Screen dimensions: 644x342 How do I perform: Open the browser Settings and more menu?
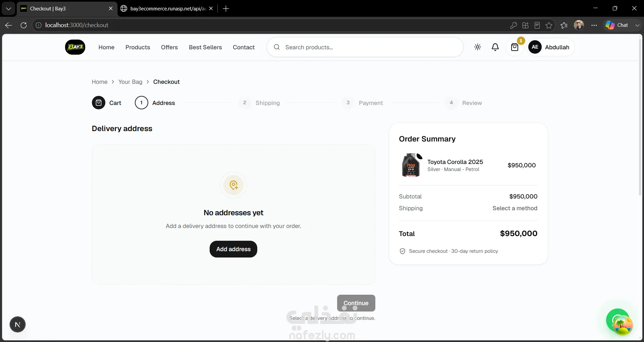coord(594,25)
